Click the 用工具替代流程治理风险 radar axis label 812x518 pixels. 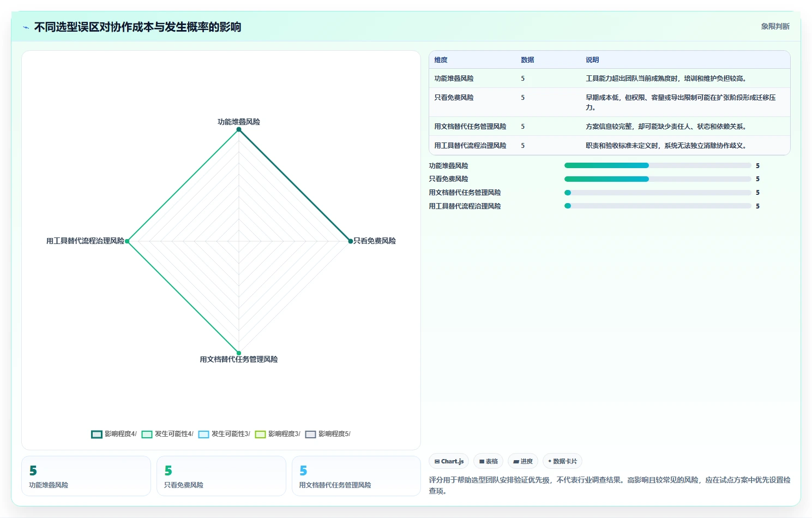85,241
